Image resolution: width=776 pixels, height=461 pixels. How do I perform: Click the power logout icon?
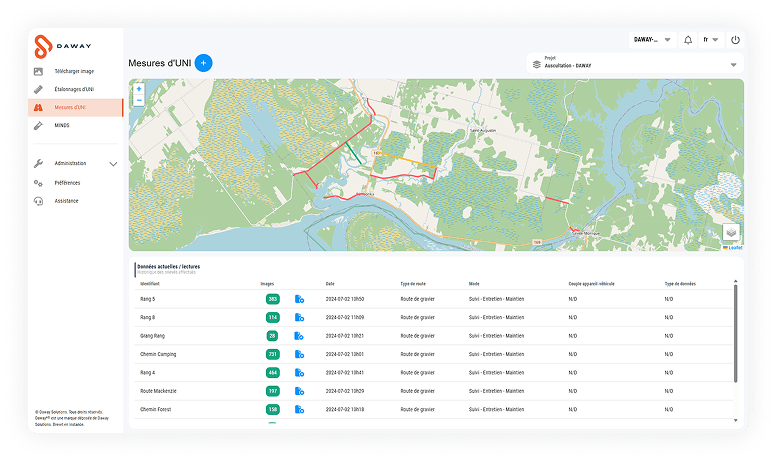click(735, 40)
